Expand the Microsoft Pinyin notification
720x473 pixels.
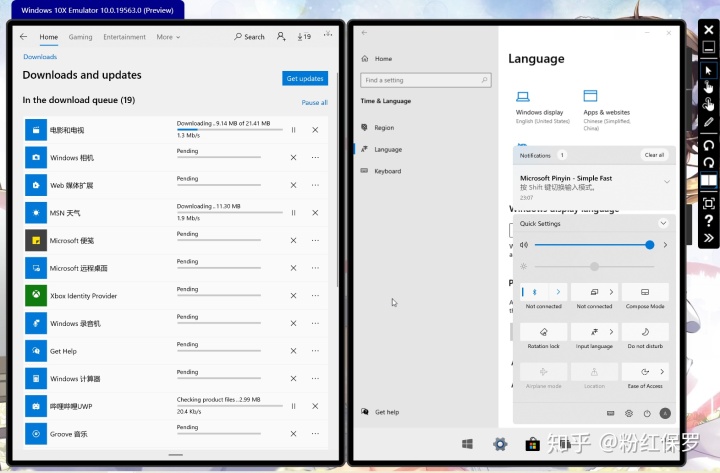667,182
